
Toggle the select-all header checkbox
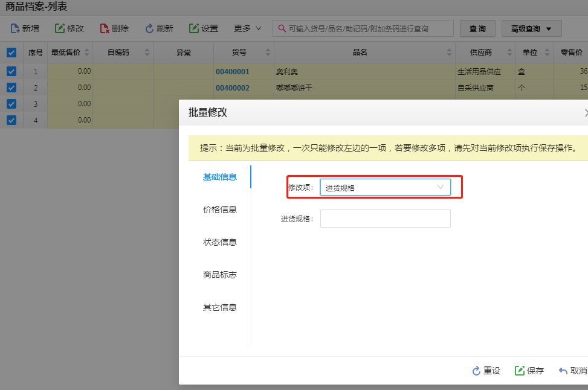[x=11, y=53]
